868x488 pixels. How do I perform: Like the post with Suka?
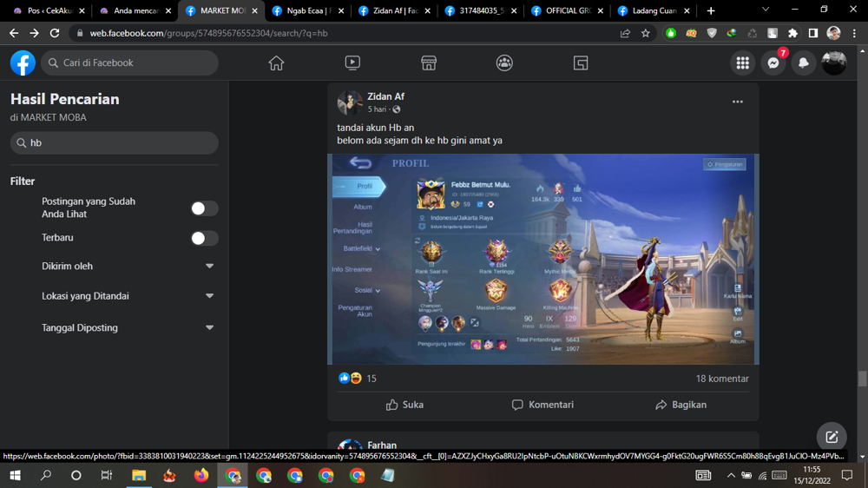pos(404,405)
